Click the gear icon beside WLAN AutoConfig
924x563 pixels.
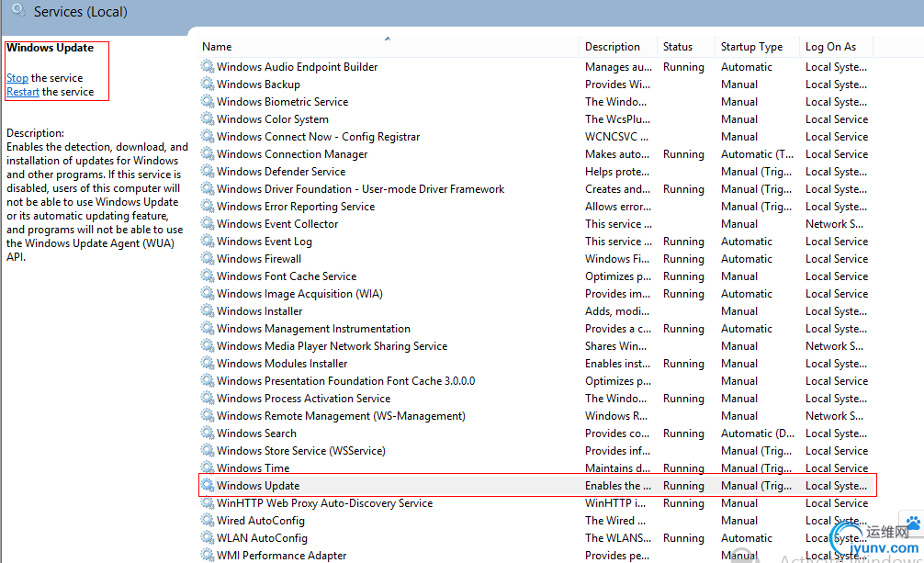[207, 537]
